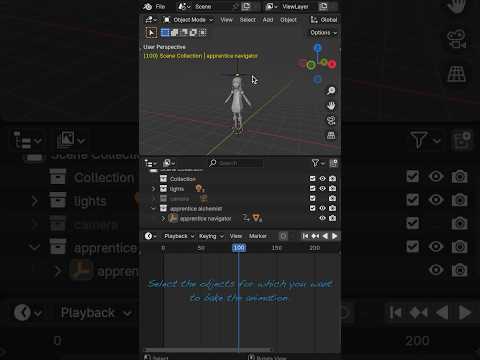480x360 pixels.
Task: Click the Add View Layer icon
Action: click(323, 6)
